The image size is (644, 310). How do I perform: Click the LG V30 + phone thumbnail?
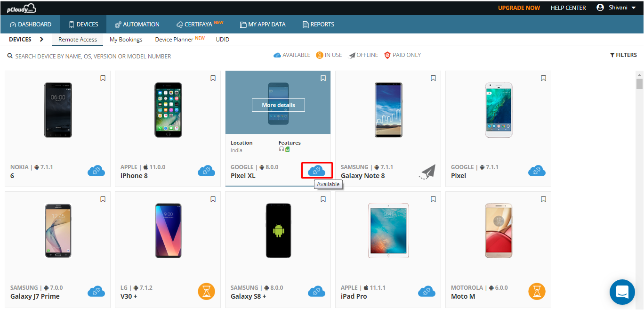tap(168, 230)
